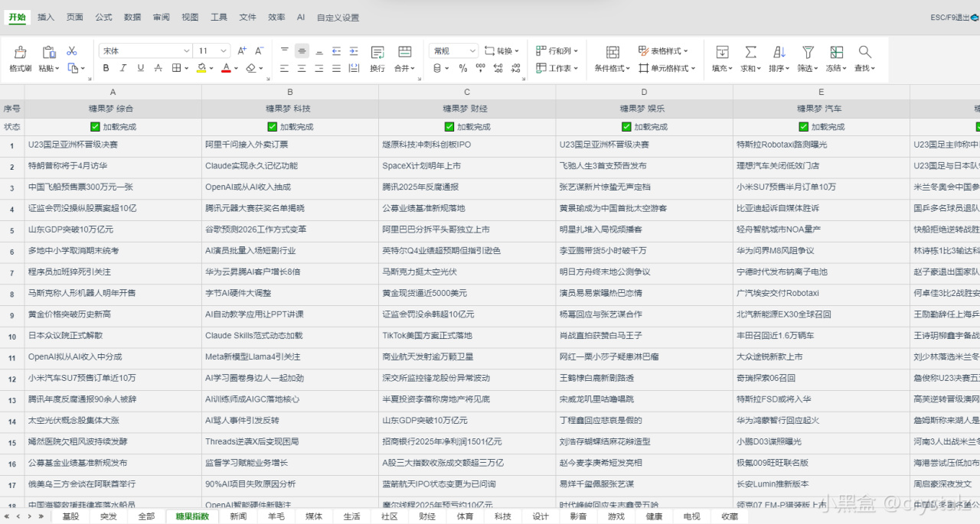Align cell content to top

285,50
